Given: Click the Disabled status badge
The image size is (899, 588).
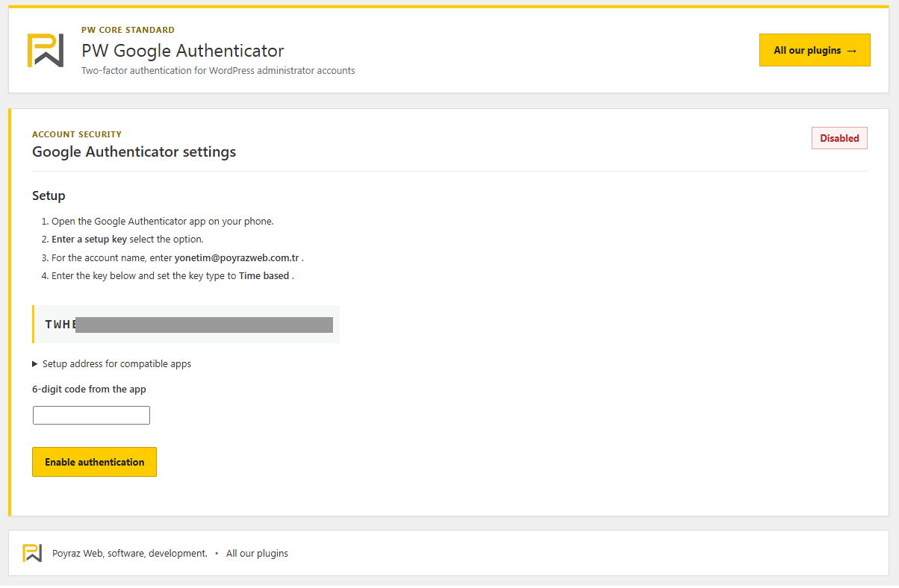Looking at the screenshot, I should tap(839, 138).
